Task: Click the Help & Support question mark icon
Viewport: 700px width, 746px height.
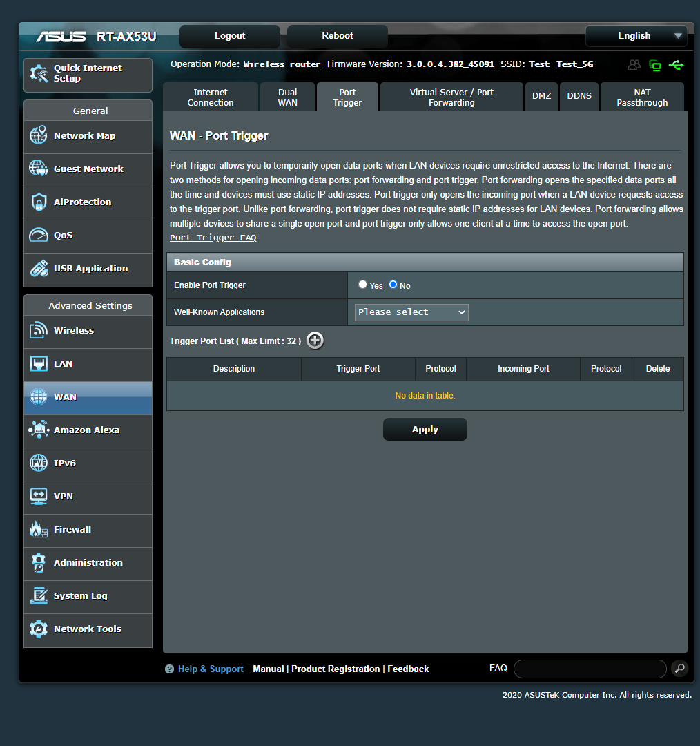Action: 169,669
